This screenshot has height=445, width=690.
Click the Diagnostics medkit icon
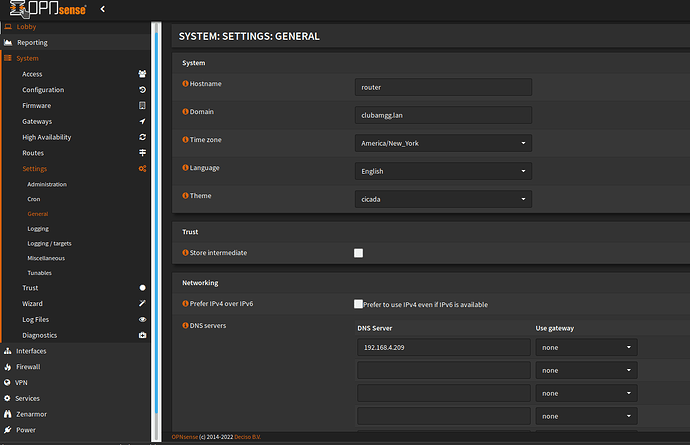[x=142, y=335]
